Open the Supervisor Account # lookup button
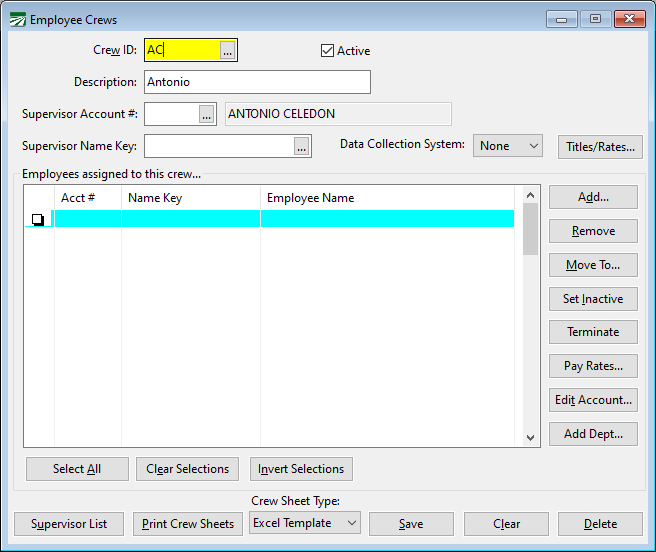 pos(206,115)
